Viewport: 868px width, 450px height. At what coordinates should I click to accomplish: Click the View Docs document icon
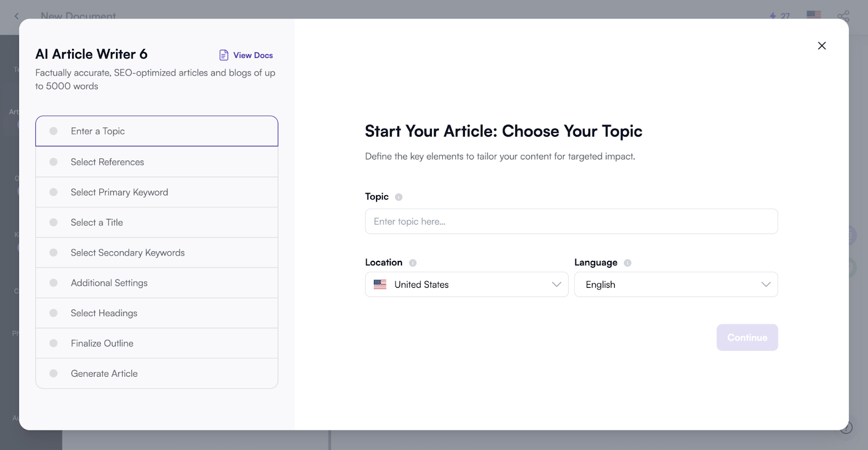pos(224,55)
